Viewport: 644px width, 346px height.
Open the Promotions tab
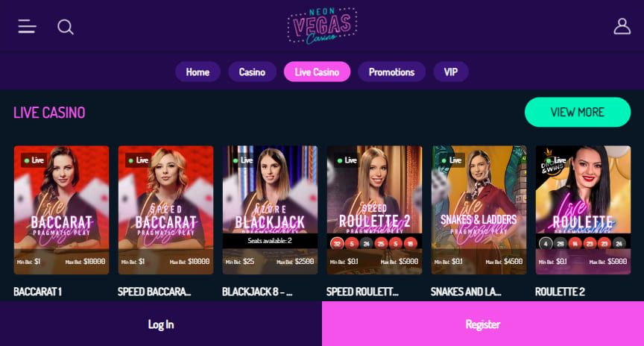pos(391,72)
